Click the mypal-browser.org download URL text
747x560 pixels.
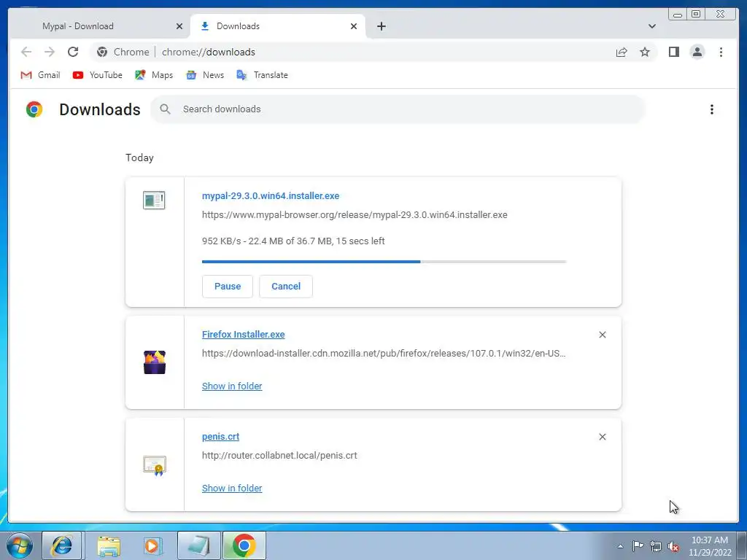click(355, 215)
